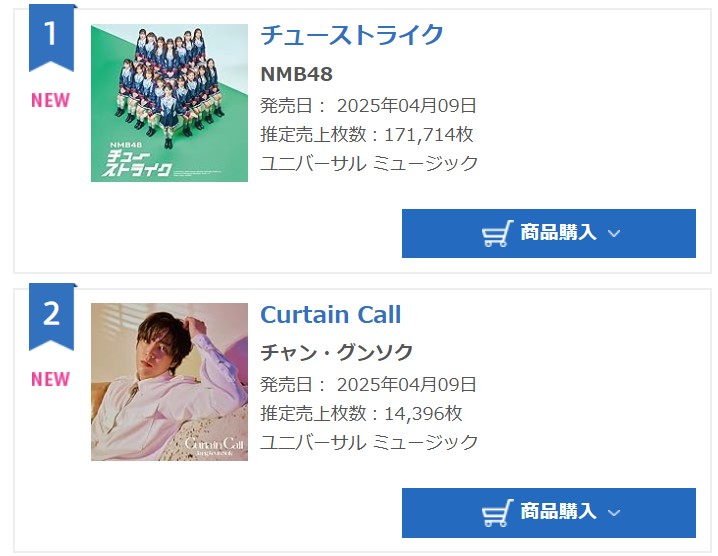Select artist name NMB48
The height and width of the screenshot is (556, 718).
tap(296, 74)
